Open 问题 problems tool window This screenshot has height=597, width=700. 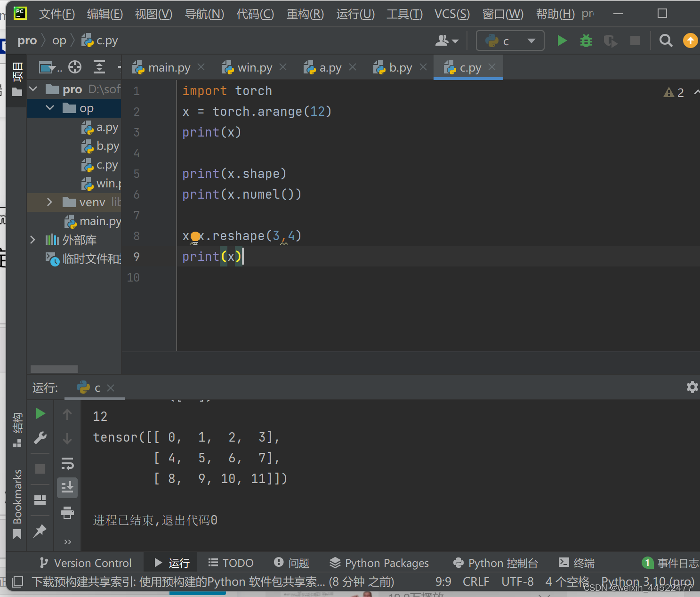tap(291, 563)
